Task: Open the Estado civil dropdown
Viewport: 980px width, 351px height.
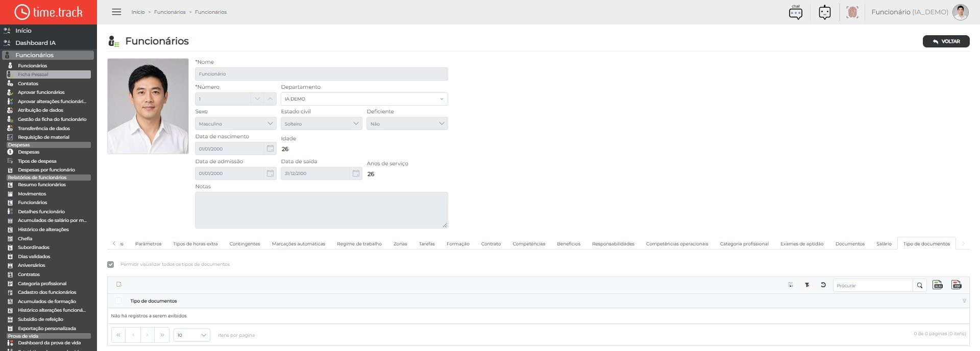Action: click(x=322, y=123)
